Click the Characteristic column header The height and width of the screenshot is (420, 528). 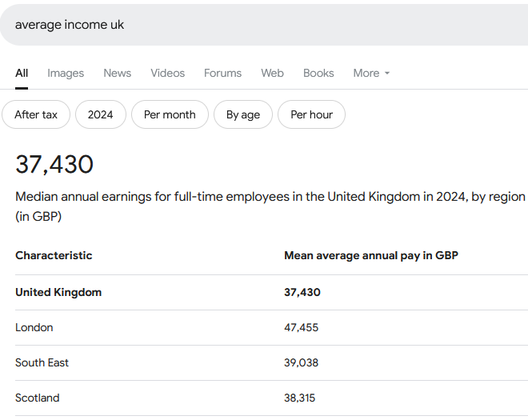click(x=54, y=256)
